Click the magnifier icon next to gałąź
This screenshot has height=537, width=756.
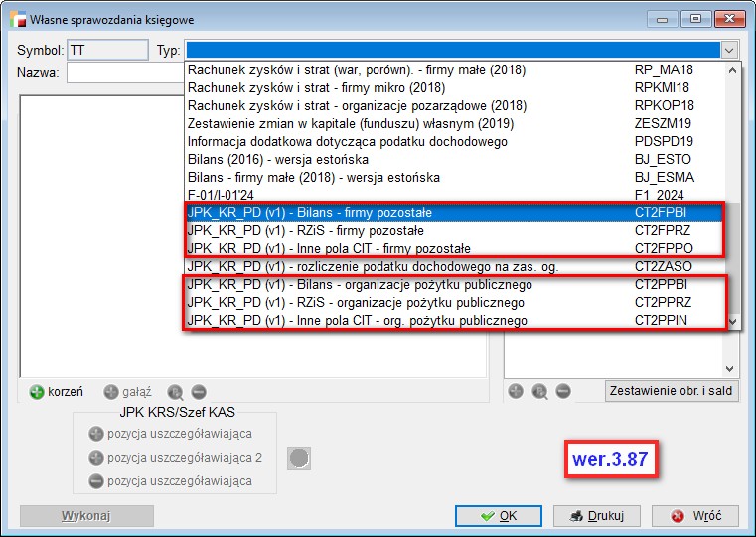click(x=175, y=392)
